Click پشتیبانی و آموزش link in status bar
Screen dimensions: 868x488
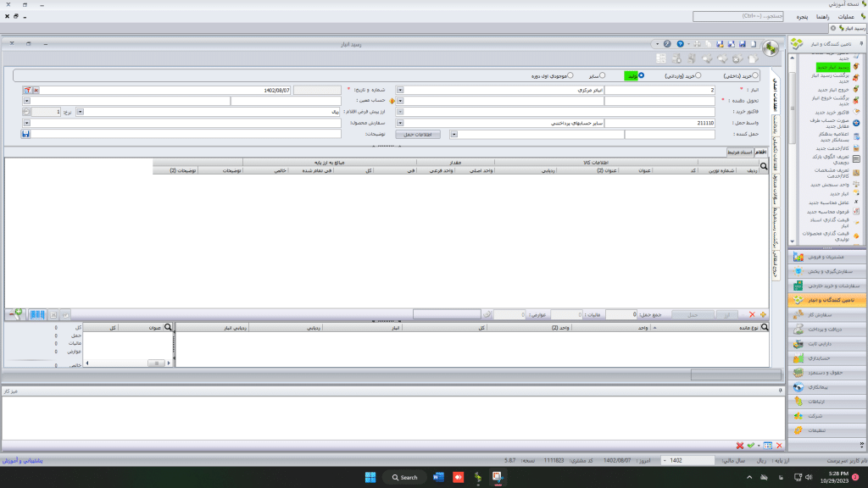[x=22, y=460]
